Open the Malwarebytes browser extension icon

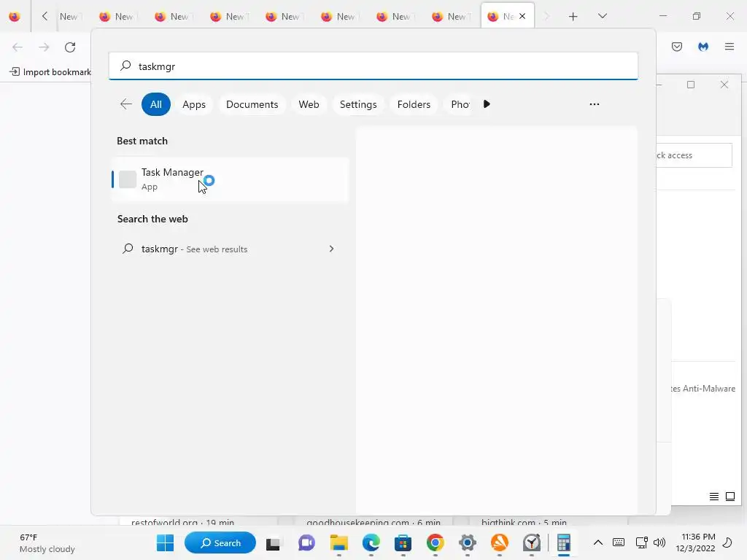tap(703, 47)
